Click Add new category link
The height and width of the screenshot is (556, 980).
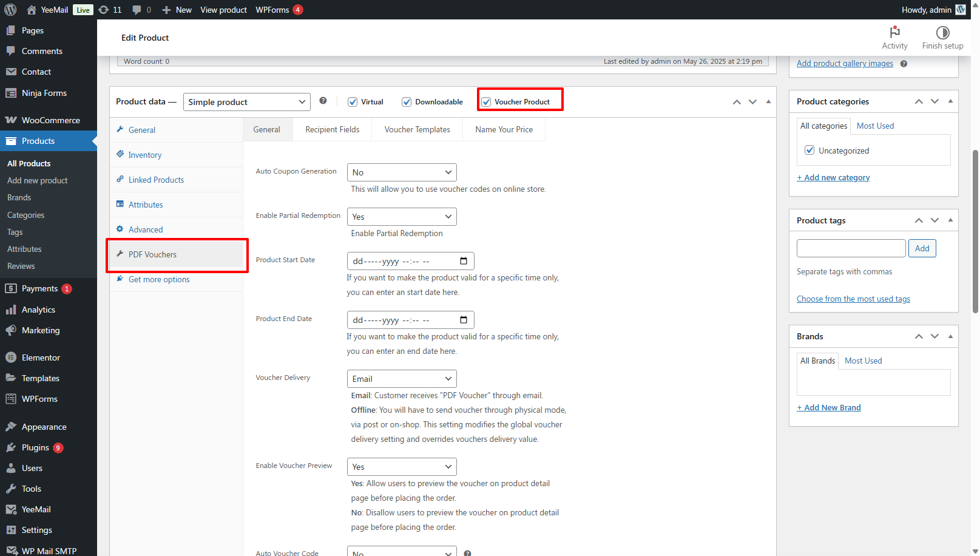coord(833,177)
